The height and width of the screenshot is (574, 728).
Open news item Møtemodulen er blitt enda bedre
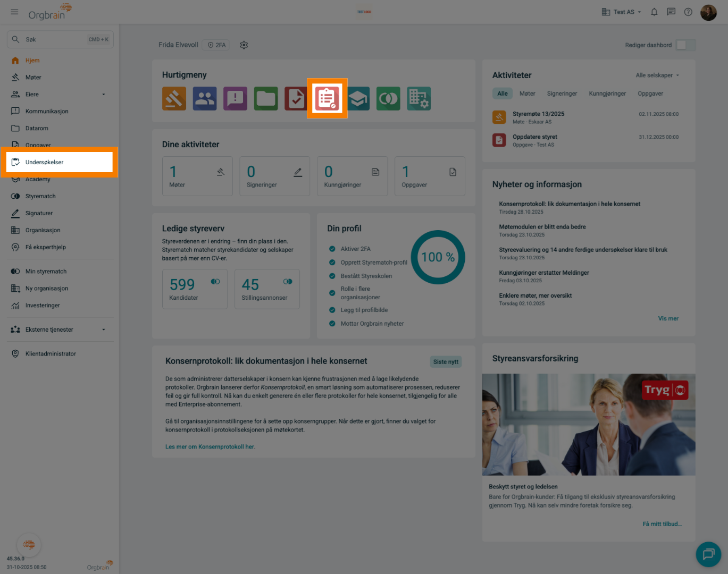click(542, 227)
